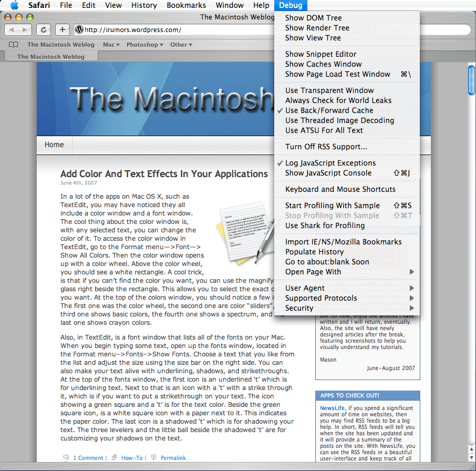Open the Photoshop bookmarks folder dropdown
Image resolution: width=476 pixels, height=471 pixels.
coord(145,45)
